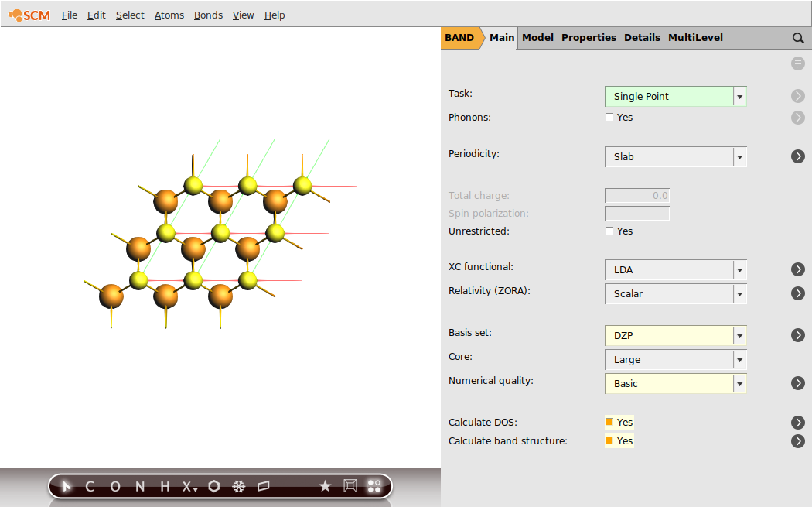Open the Periodicity details arrow

pyautogui.click(x=798, y=156)
